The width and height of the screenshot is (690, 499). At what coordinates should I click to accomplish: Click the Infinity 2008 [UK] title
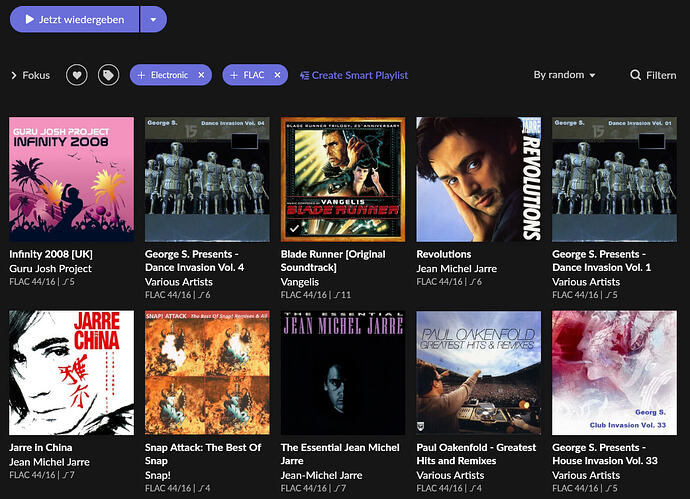51,254
